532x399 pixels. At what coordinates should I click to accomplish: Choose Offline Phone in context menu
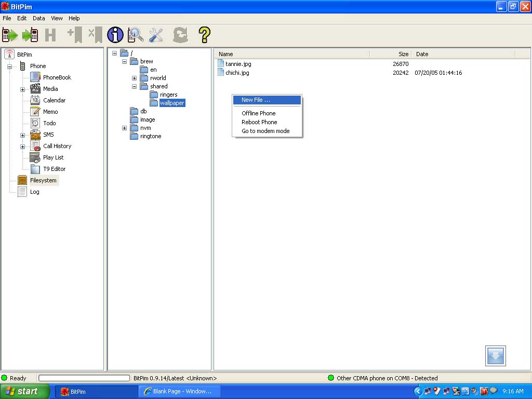[x=267, y=113]
